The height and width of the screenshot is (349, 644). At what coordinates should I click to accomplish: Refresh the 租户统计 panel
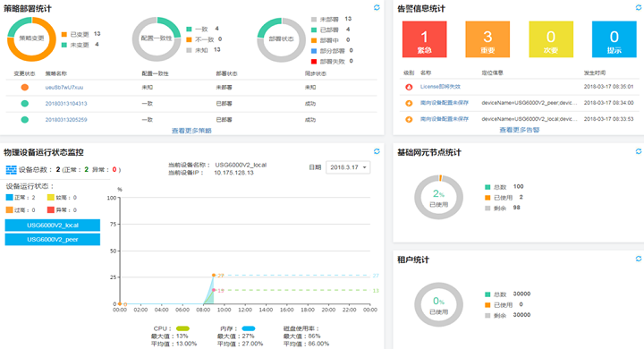coord(639,259)
